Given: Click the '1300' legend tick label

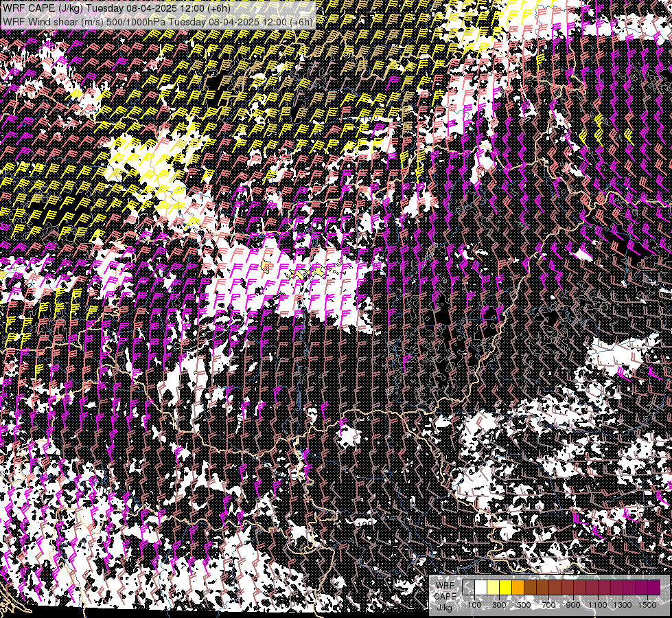Looking at the screenshot, I should click(623, 605).
